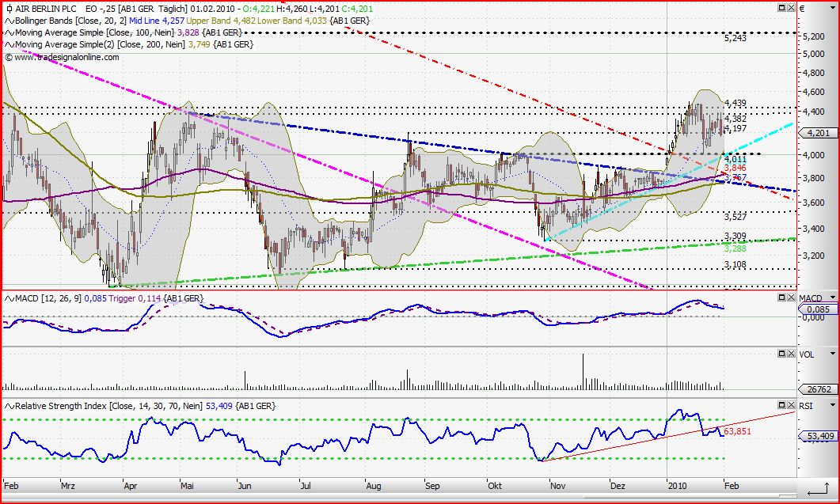Click the Trigger 0,114 value
The height and width of the screenshot is (504, 840).
135,298
